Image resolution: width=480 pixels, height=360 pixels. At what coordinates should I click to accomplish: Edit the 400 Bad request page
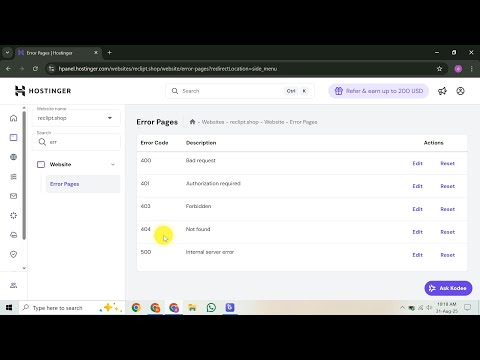(x=417, y=163)
